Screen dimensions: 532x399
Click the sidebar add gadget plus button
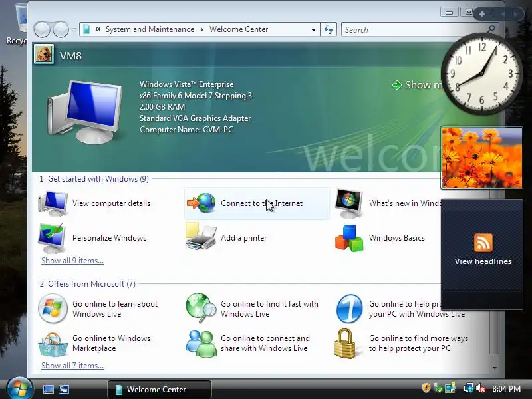tap(481, 14)
